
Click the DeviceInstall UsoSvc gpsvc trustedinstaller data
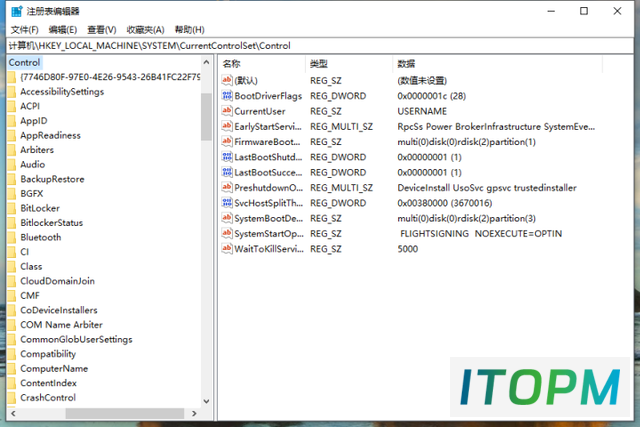tap(487, 188)
